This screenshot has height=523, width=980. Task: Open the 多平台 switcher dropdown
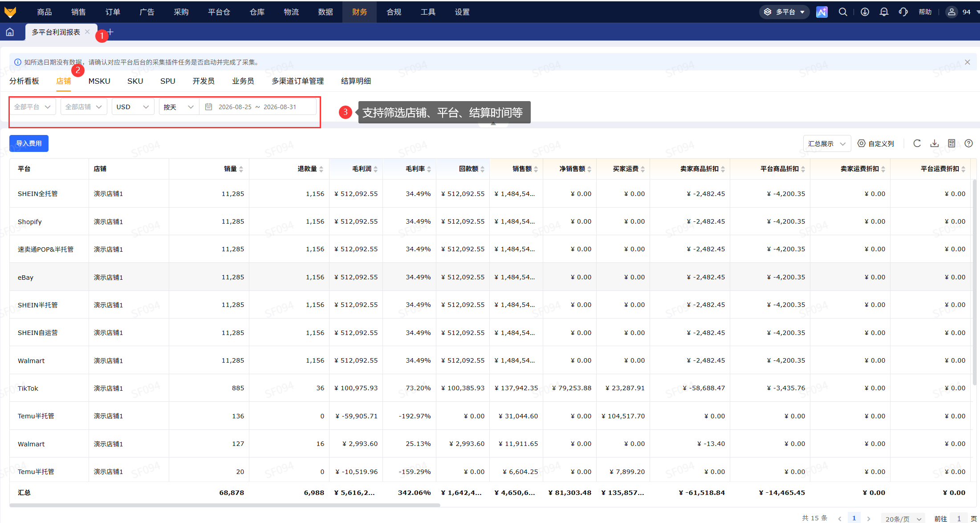coord(785,12)
